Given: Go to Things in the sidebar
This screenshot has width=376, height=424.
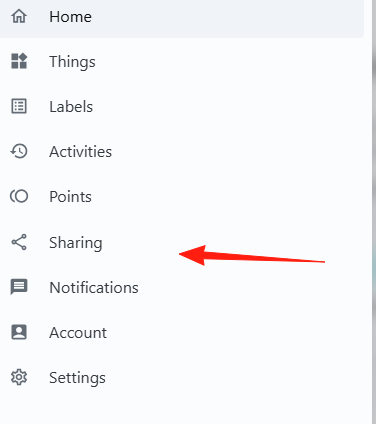Looking at the screenshot, I should tap(72, 62).
